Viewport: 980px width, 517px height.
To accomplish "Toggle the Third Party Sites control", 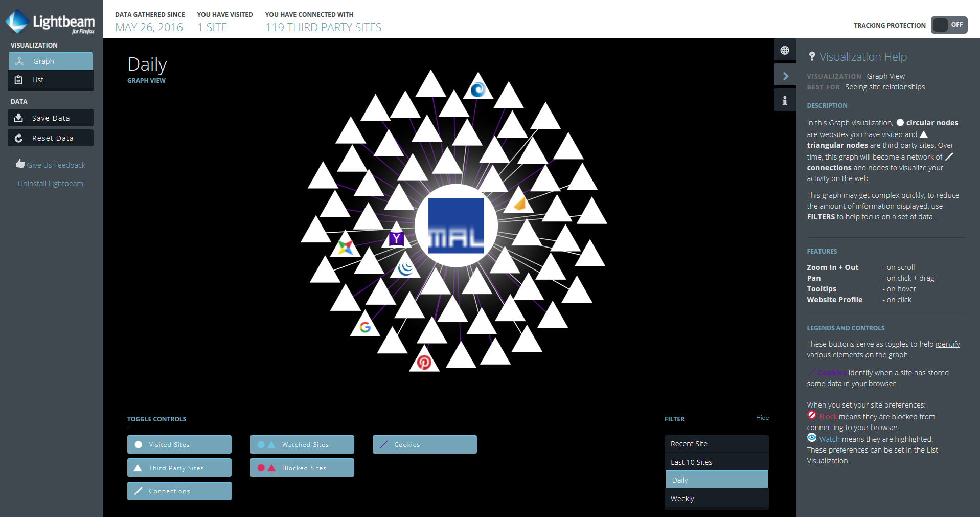I will [179, 468].
